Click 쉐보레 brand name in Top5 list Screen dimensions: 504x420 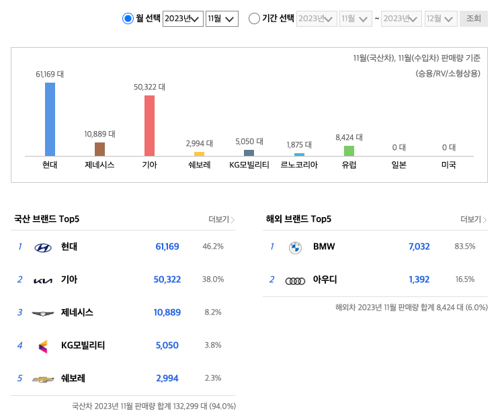coord(73,378)
